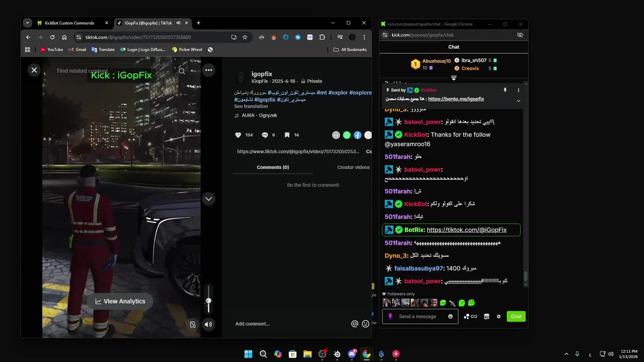Open a new browser tab
This screenshot has height=362, width=644.
coord(198,23)
